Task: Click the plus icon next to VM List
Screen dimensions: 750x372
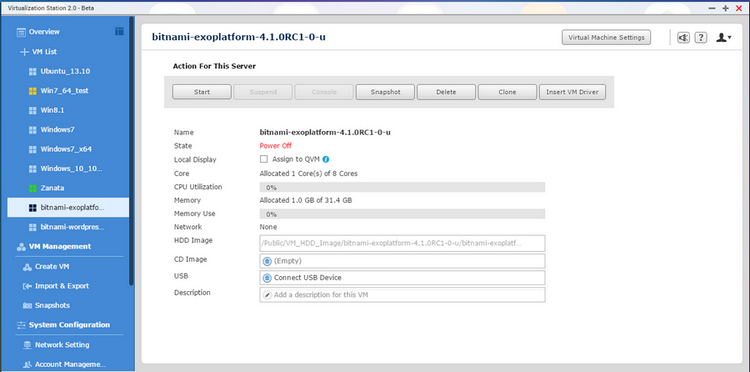Action: 24,52
